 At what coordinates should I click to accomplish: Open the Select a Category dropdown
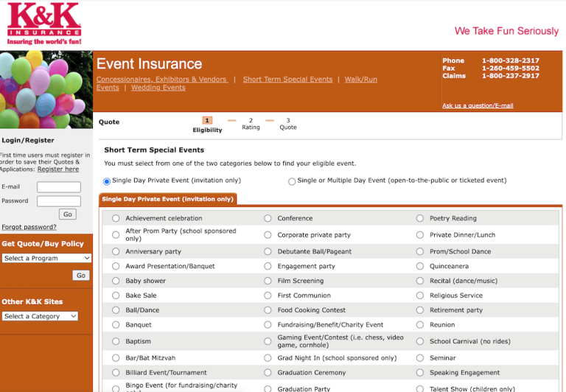click(x=40, y=316)
